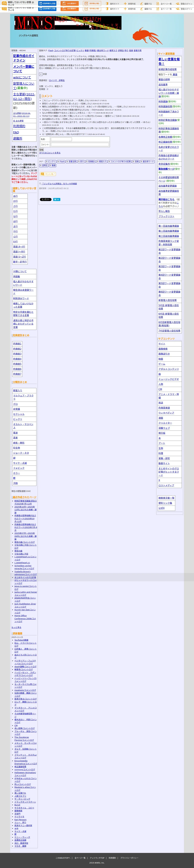Open the 数字・記号行 word index
The width and height of the screenshot is (194, 868).
[20, 262]
